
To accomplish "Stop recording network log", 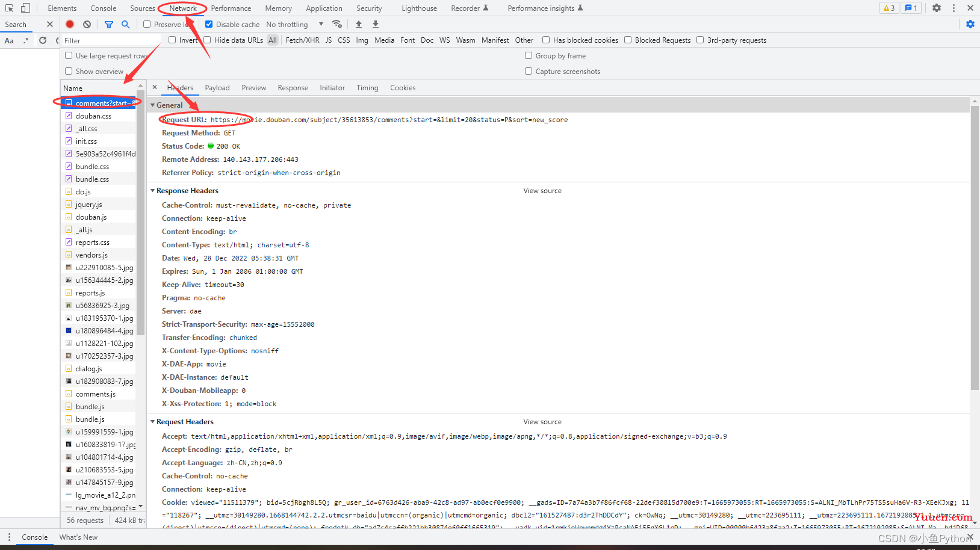I will click(70, 24).
